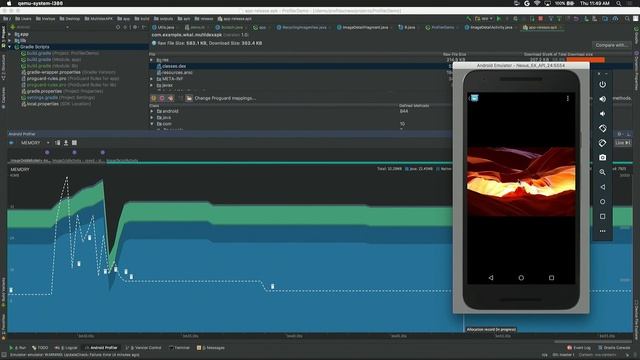
Task: Click the green Run app toolbar icon
Action: click(x=499, y=19)
